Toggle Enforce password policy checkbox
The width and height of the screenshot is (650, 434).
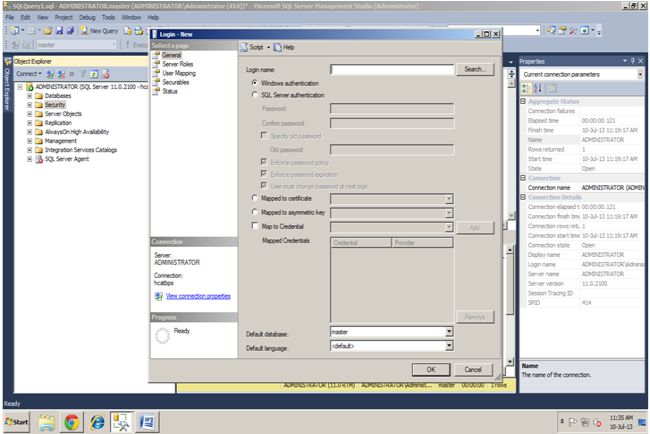click(264, 162)
